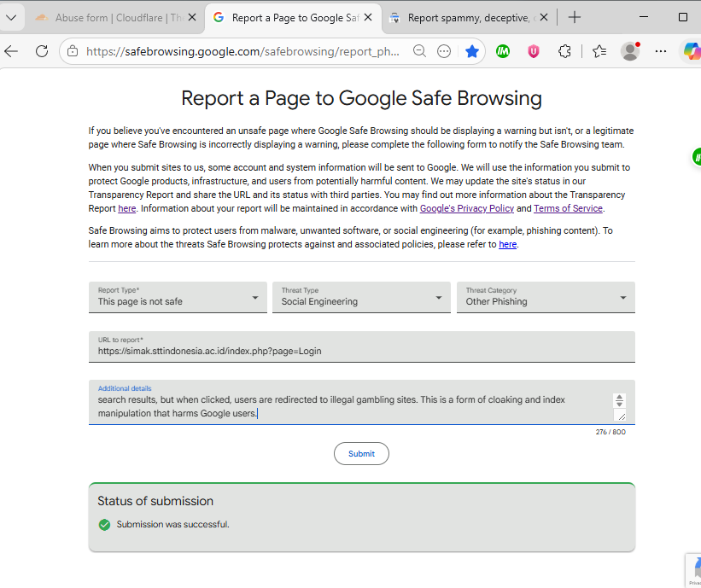Close the Cloudflare Abuse form tab

point(192,17)
